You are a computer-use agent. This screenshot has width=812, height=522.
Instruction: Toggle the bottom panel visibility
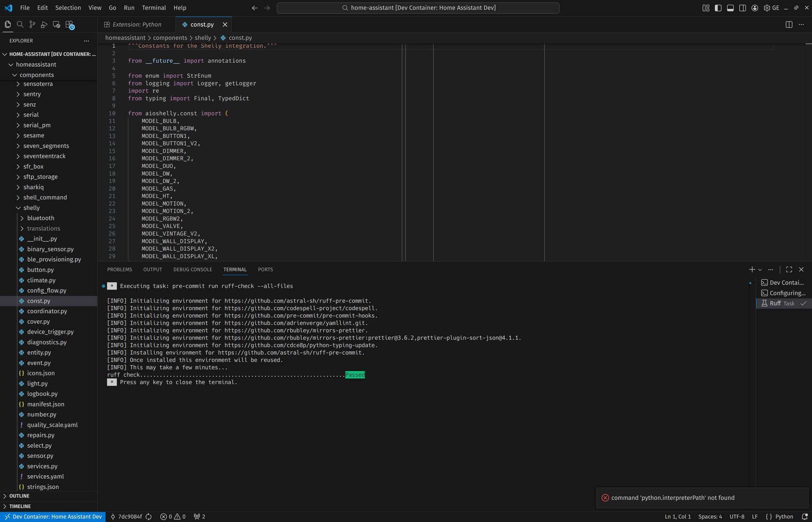point(730,8)
